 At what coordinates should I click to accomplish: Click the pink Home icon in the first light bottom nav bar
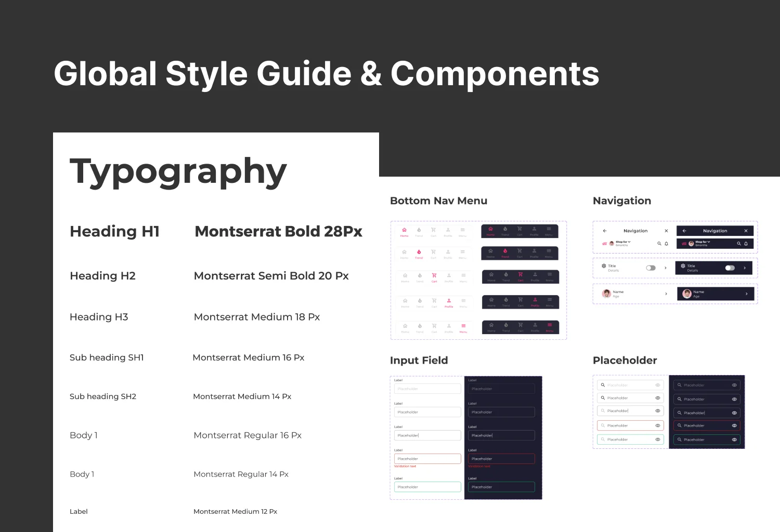tap(404, 230)
